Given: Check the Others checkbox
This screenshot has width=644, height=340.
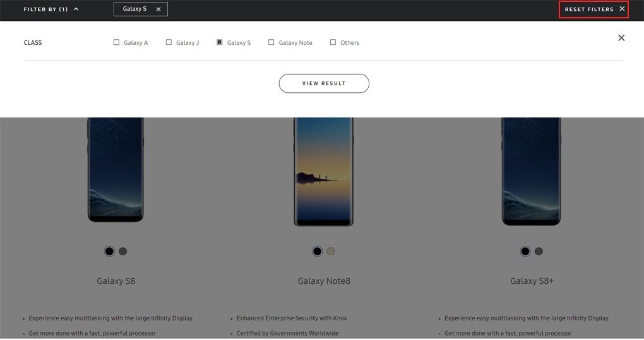Looking at the screenshot, I should click(x=333, y=42).
